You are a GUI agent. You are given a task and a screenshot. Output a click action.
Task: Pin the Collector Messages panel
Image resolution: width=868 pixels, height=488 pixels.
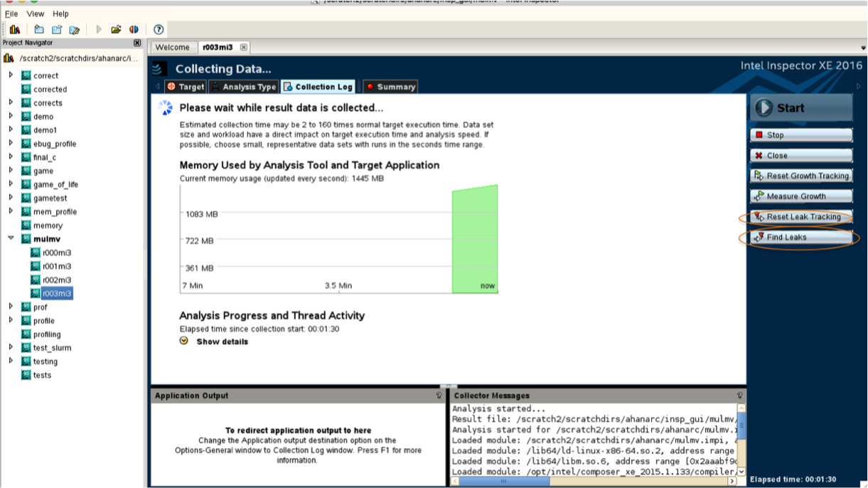[x=739, y=396]
